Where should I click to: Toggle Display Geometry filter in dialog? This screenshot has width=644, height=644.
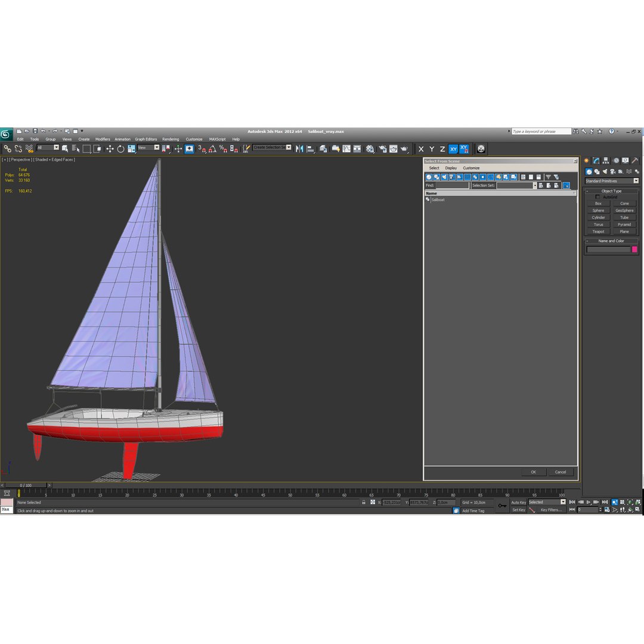pyautogui.click(x=429, y=177)
